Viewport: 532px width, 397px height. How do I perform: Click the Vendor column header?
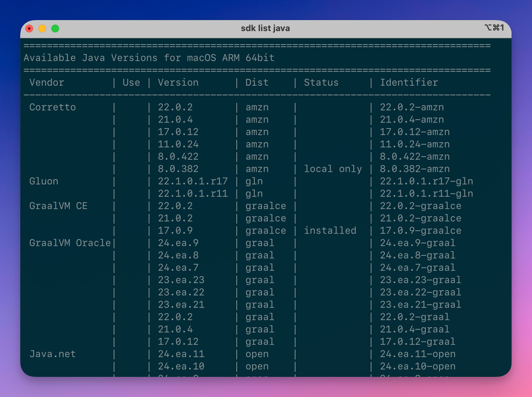47,82
